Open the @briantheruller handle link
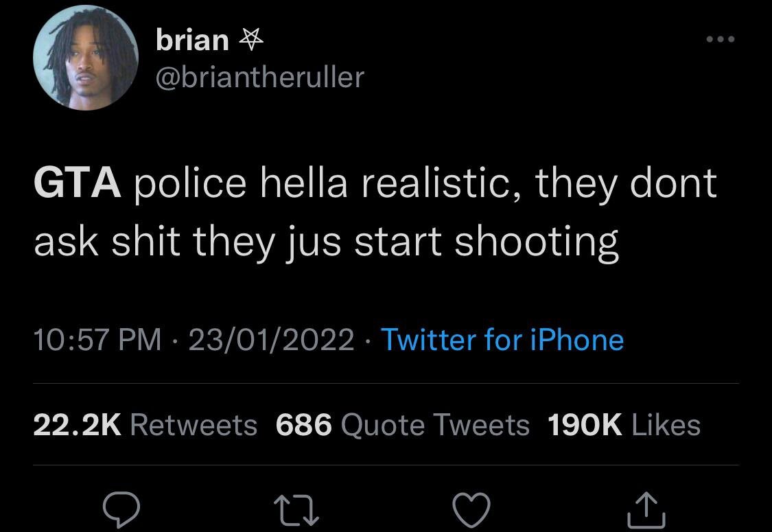This screenshot has width=772, height=532. [x=260, y=77]
